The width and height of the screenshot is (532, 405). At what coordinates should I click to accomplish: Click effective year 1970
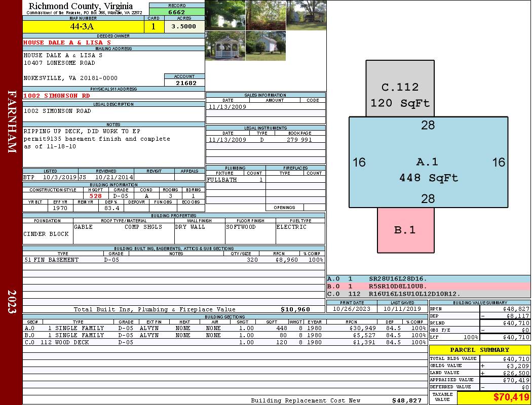click(60, 208)
